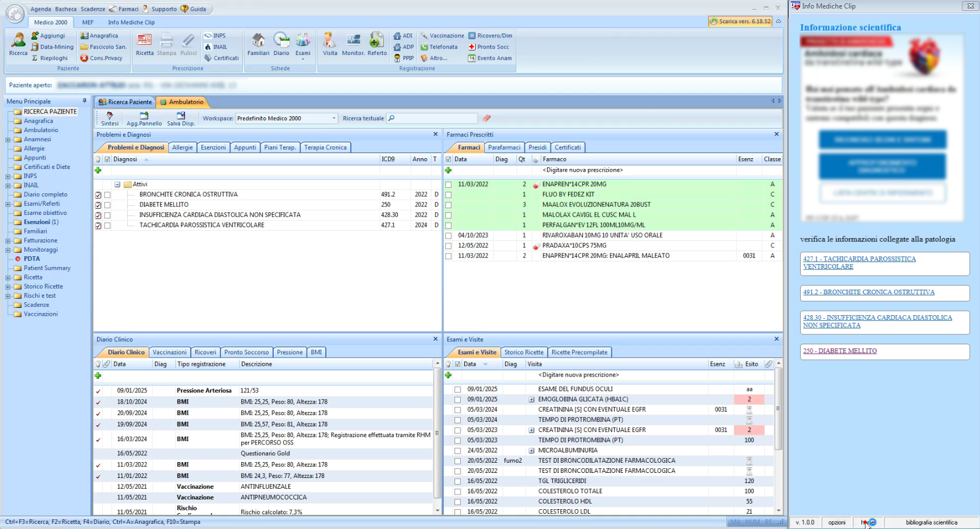Switch to the Terapia Cronica tab
980x529 pixels.
pos(325,147)
